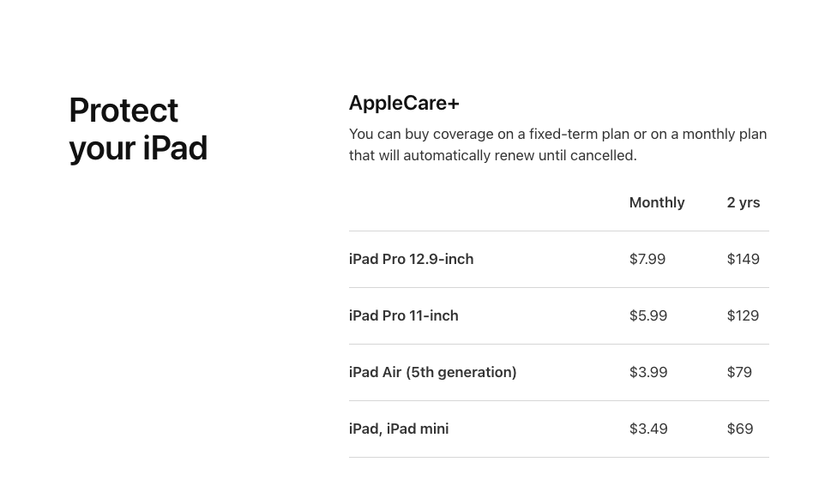
Task: Click the $129 two-year price
Action: coord(743,315)
